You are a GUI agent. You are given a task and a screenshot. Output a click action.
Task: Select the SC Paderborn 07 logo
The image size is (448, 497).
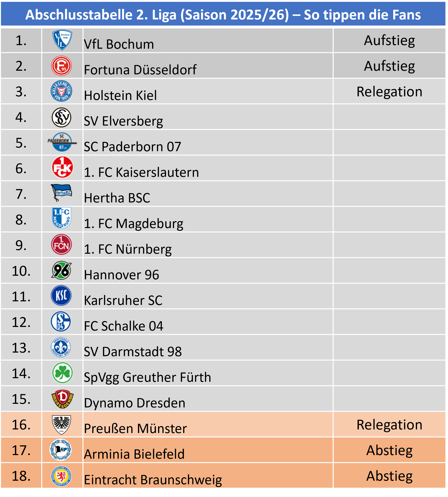point(62,142)
